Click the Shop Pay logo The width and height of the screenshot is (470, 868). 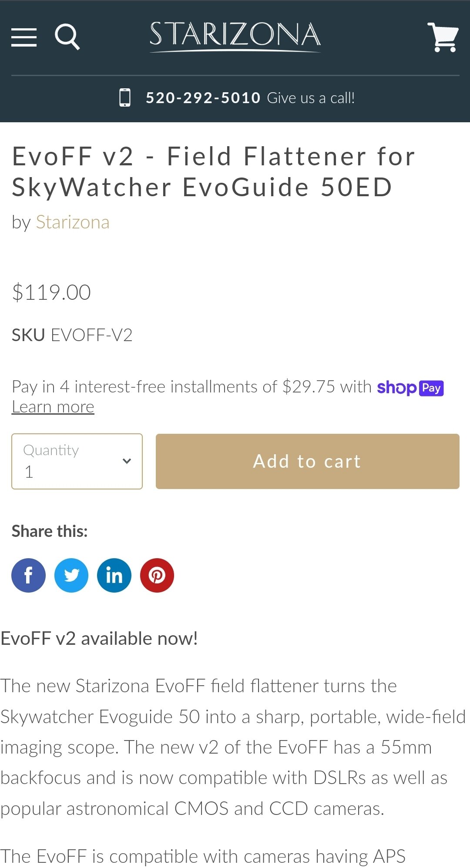point(410,388)
